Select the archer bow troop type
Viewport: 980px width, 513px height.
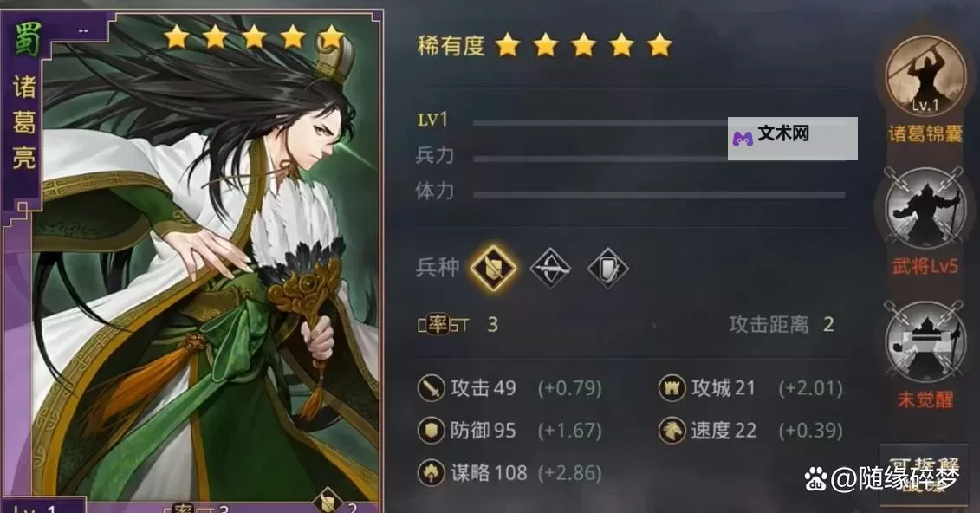[550, 268]
